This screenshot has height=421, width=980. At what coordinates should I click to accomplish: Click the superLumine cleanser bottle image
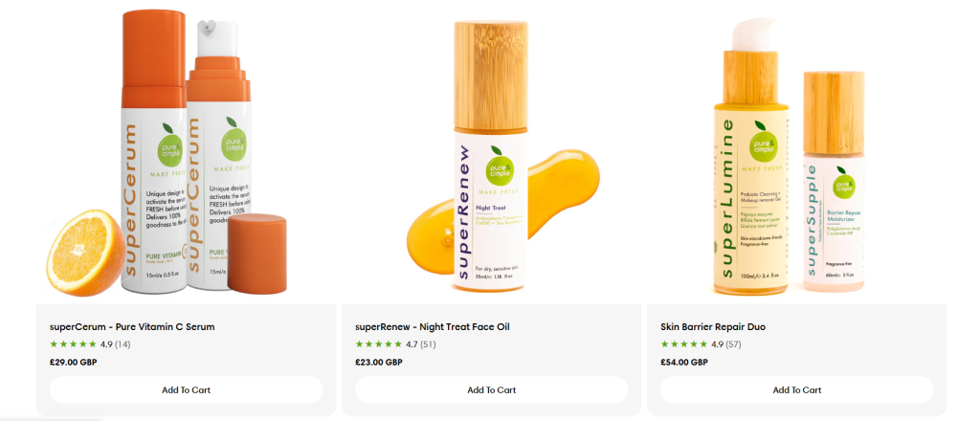coord(751,156)
